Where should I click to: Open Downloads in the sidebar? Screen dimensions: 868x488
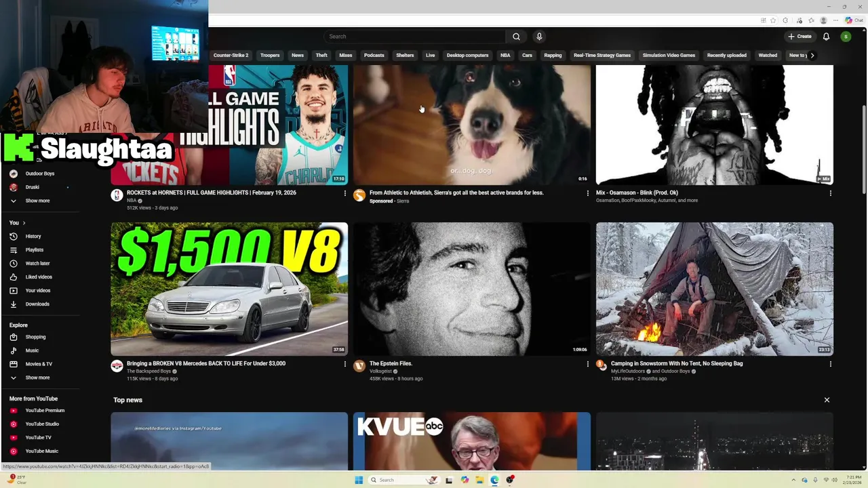(37, 304)
